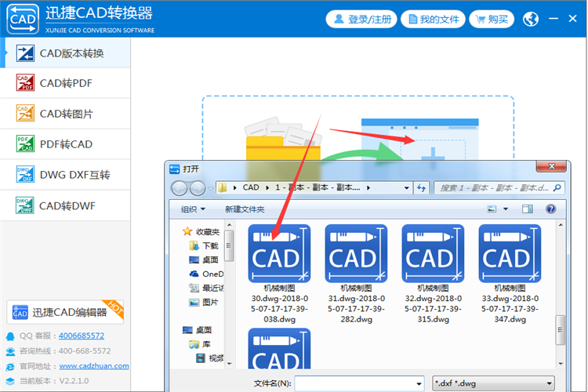Open the filename history dropdown arrow
The width and height of the screenshot is (588, 392).
click(x=419, y=383)
